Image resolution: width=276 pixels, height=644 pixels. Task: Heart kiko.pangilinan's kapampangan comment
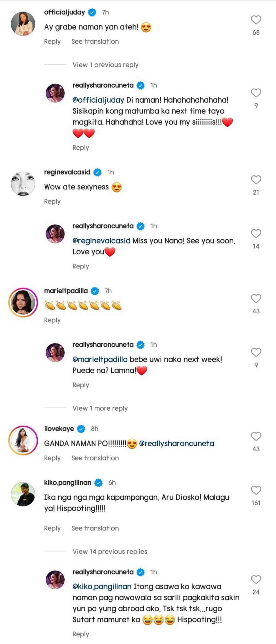[256, 490]
